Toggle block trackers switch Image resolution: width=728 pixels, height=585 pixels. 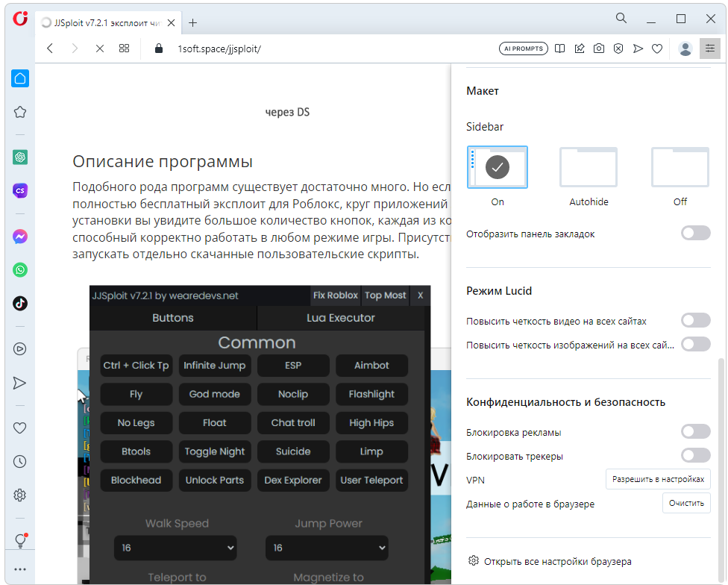695,455
